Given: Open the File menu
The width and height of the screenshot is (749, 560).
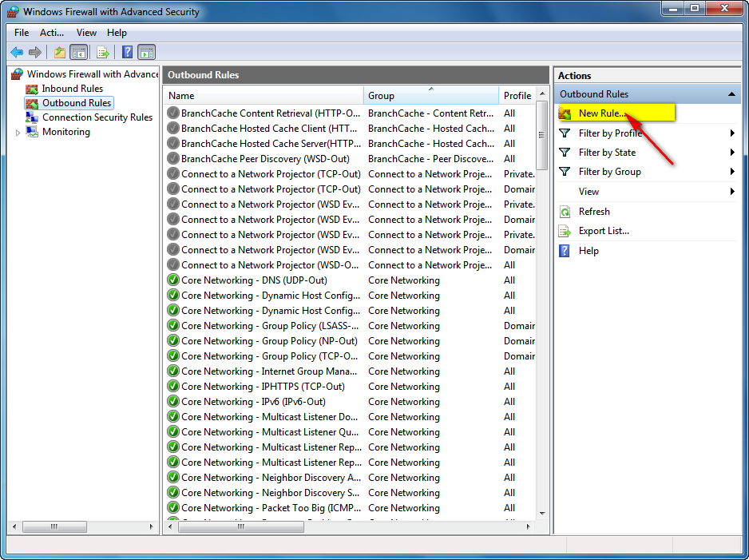Looking at the screenshot, I should click(x=22, y=33).
